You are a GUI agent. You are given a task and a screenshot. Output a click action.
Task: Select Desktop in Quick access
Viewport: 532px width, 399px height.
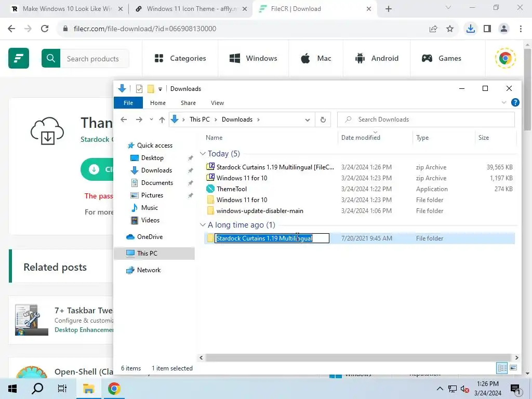coord(152,158)
